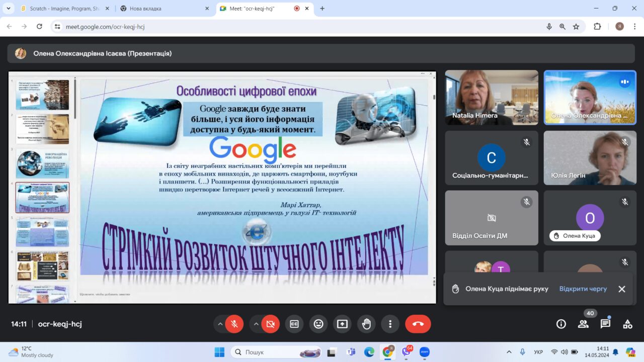The image size is (644, 362).
Task: Click Олена Куца raised-hand name chip
Action: pos(575,236)
